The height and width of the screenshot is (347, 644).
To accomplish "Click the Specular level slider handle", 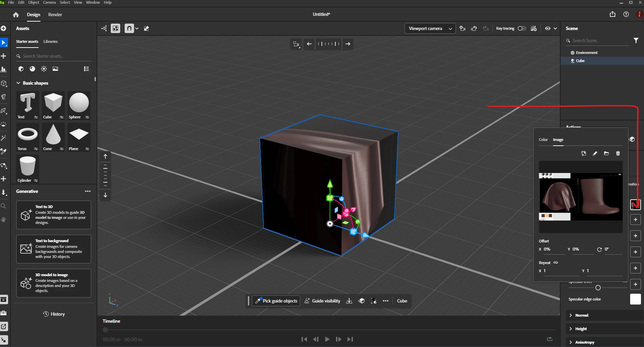I will 598,288.
